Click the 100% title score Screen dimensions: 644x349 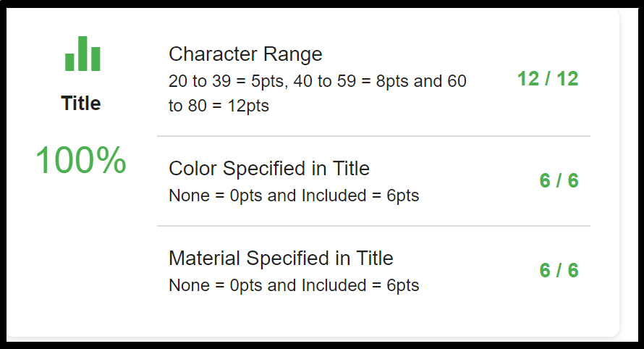click(81, 160)
